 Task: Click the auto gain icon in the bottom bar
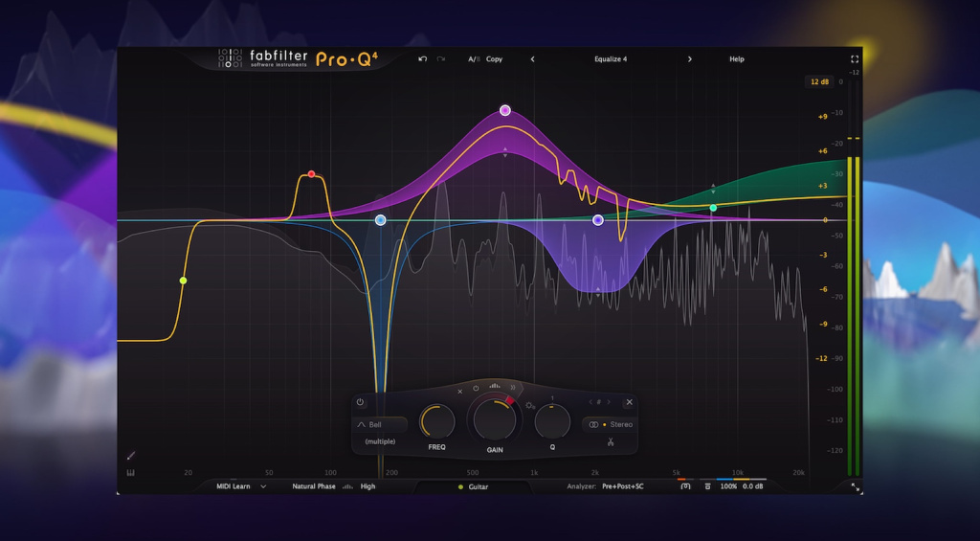click(x=685, y=486)
